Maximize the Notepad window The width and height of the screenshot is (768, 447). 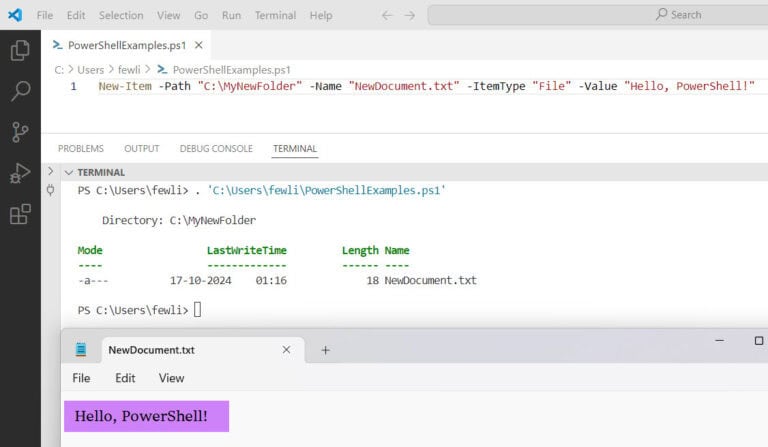[759, 340]
